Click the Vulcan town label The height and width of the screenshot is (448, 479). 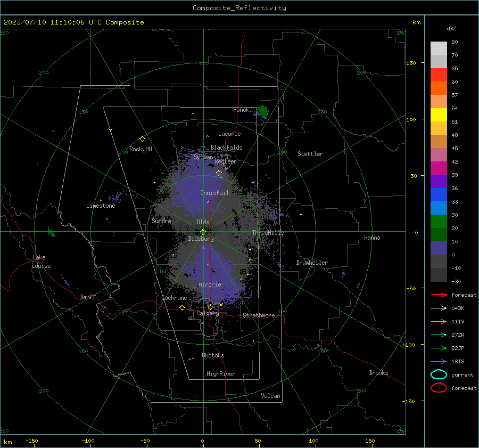tap(270, 396)
